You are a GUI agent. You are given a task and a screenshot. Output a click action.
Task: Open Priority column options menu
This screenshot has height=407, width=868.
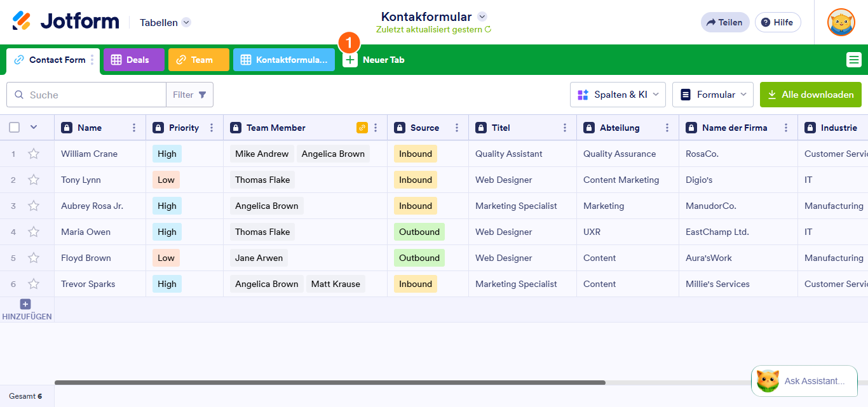click(212, 128)
